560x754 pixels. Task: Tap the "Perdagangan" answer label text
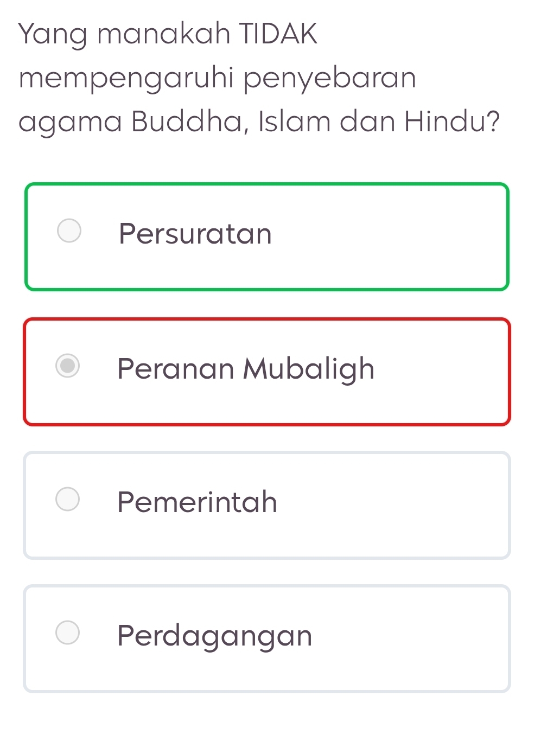(215, 636)
